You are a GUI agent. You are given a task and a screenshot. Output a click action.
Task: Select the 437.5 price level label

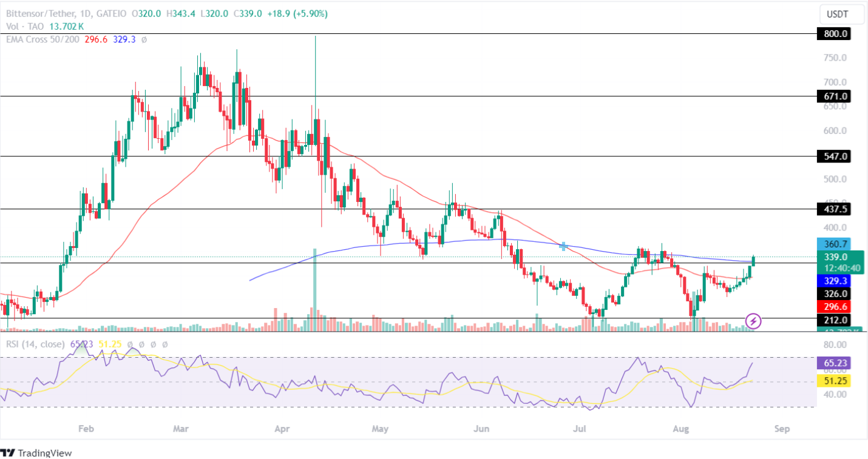(833, 209)
